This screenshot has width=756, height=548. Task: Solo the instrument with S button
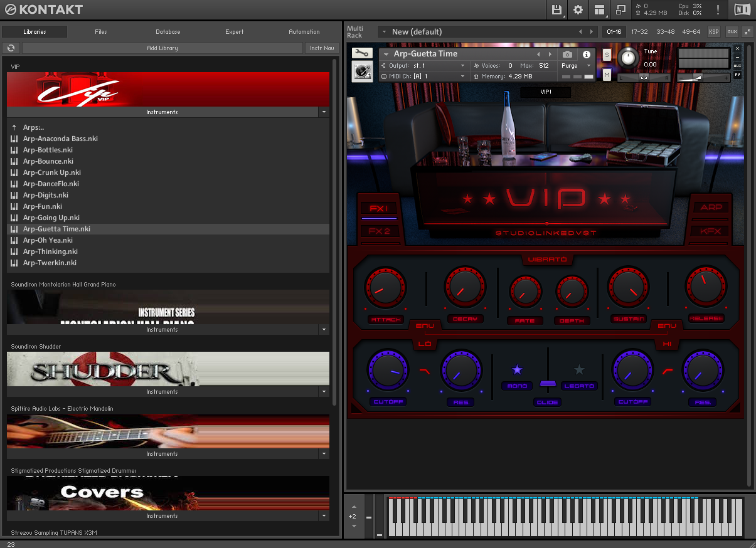point(607,55)
